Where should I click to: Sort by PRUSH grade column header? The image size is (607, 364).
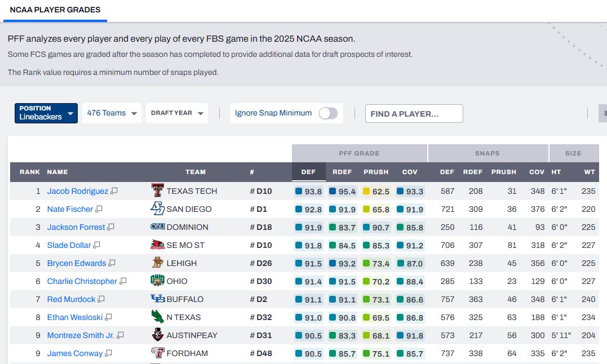coord(376,172)
